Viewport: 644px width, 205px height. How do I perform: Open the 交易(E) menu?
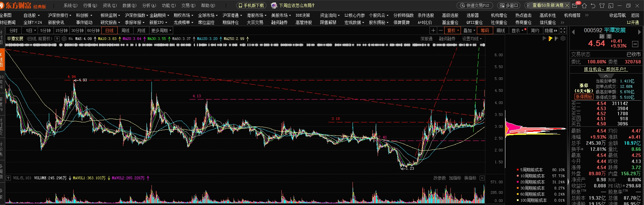[188, 5]
